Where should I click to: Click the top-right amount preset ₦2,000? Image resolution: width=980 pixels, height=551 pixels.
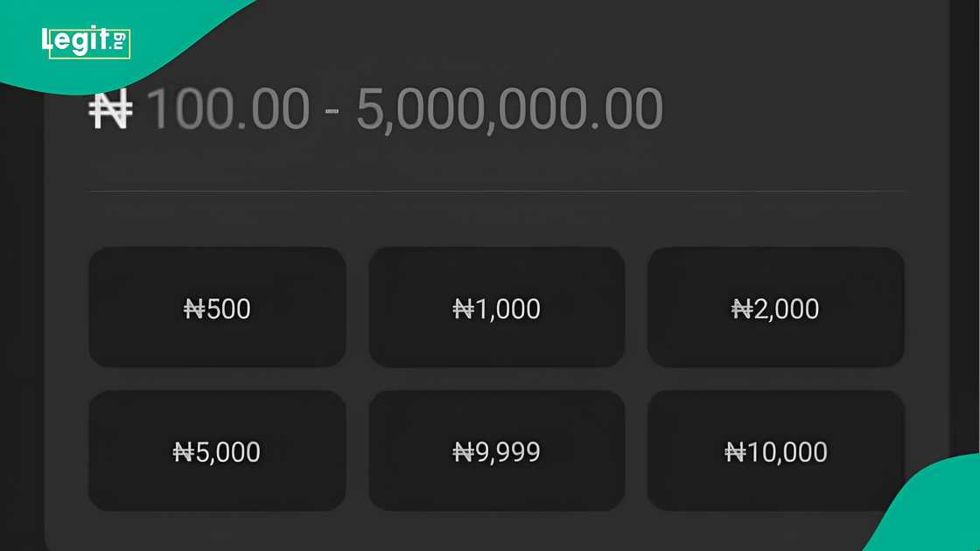776,308
